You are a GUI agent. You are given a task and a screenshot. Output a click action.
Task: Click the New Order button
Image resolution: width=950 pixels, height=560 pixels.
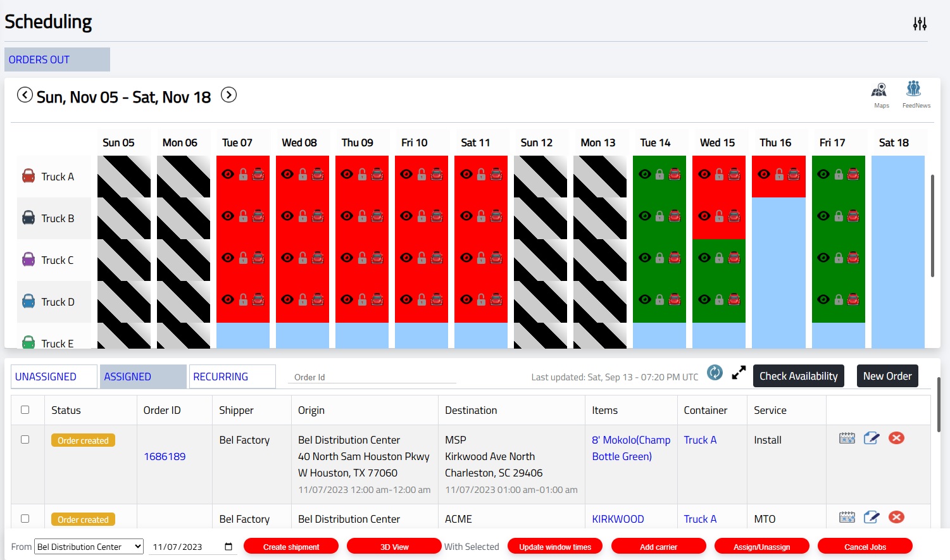coord(887,376)
